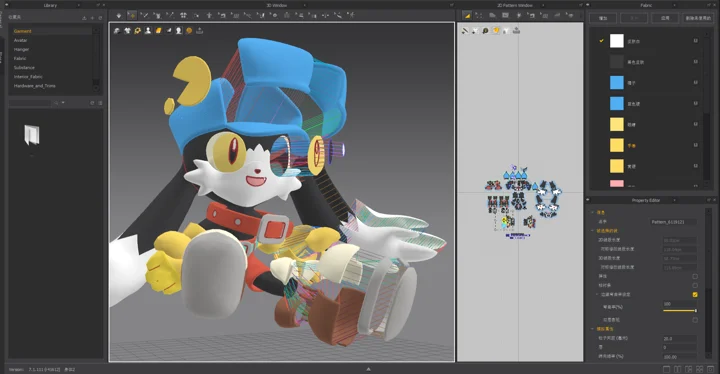Open Fabric in the Library list

pos(20,59)
